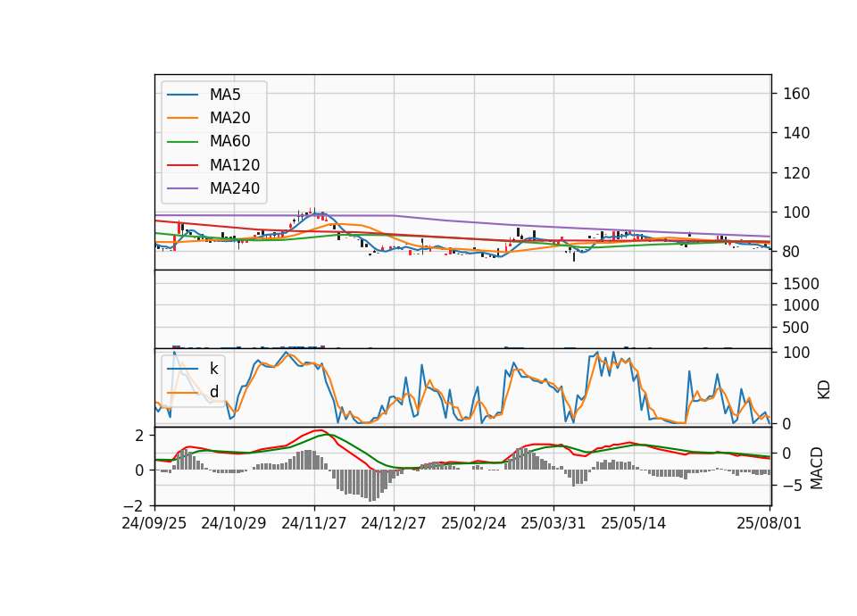Click the blue MA5 legend line sample
This screenshot has height=616, width=857.
click(x=182, y=95)
